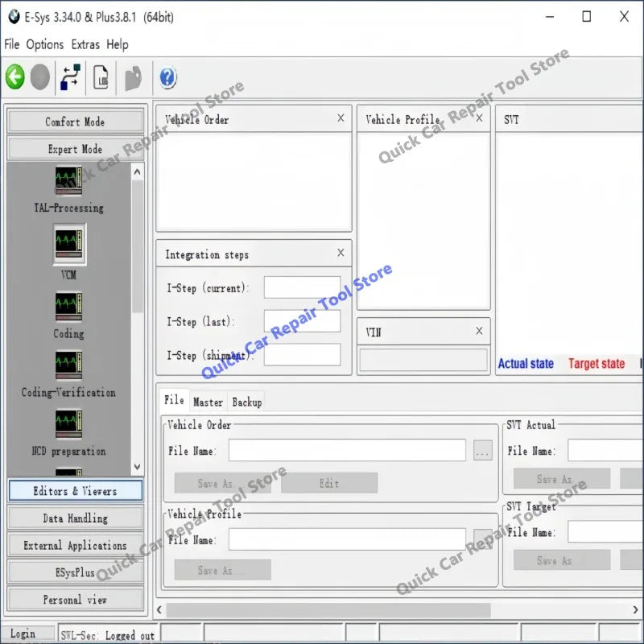Open the connection icon in toolbar

tap(70, 76)
